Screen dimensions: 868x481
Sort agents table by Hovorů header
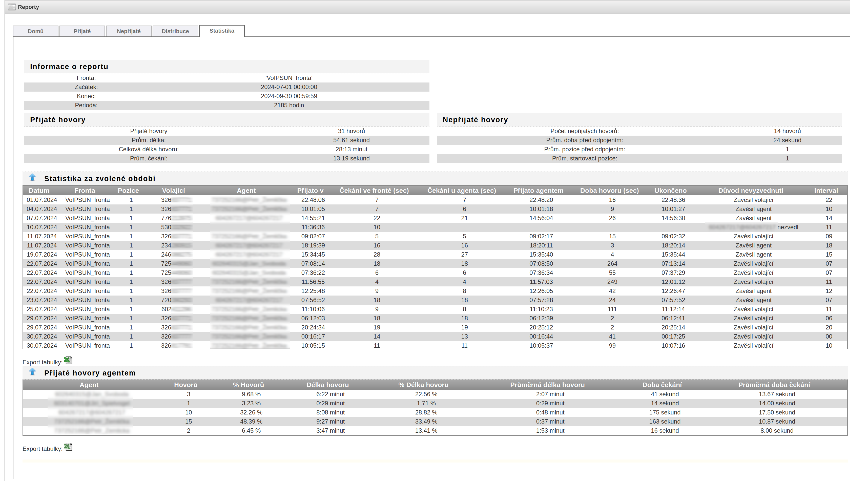186,385
